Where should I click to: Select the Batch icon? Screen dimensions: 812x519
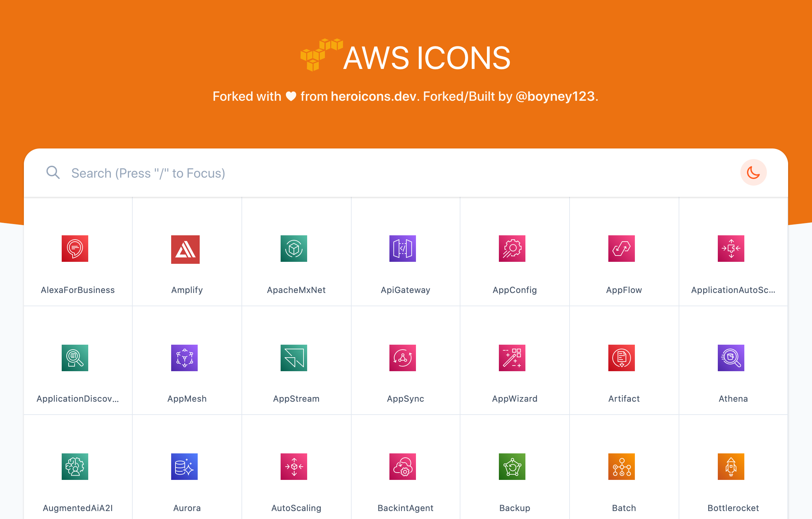click(x=622, y=467)
